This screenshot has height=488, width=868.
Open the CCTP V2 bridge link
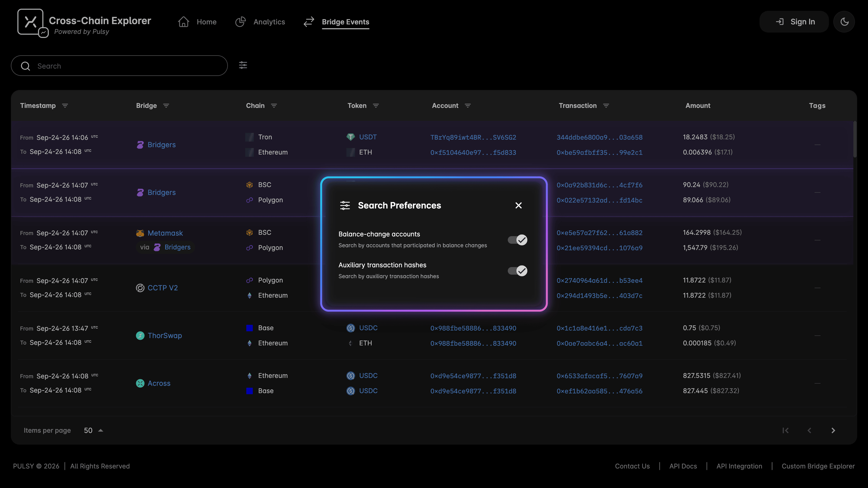(162, 288)
